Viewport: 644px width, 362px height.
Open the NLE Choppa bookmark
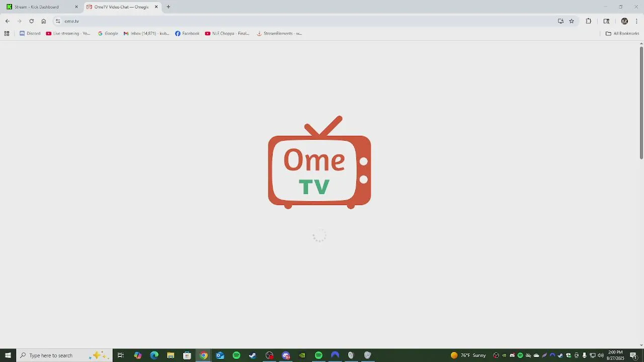pos(227,34)
